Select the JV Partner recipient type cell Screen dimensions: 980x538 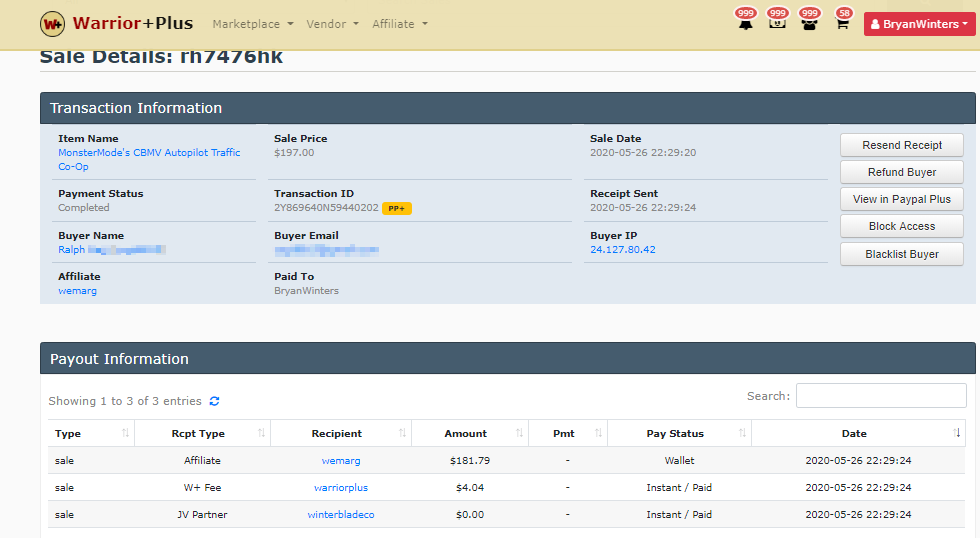click(x=202, y=514)
